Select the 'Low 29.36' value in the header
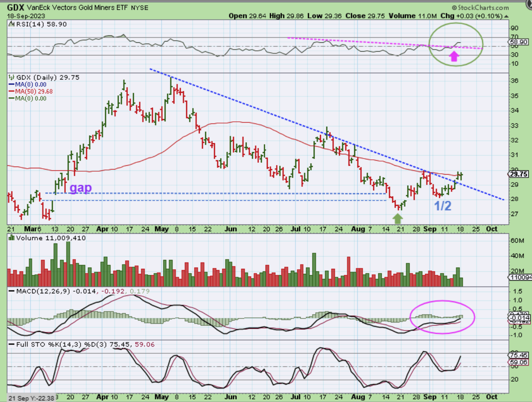532x402 pixels. pos(325,16)
